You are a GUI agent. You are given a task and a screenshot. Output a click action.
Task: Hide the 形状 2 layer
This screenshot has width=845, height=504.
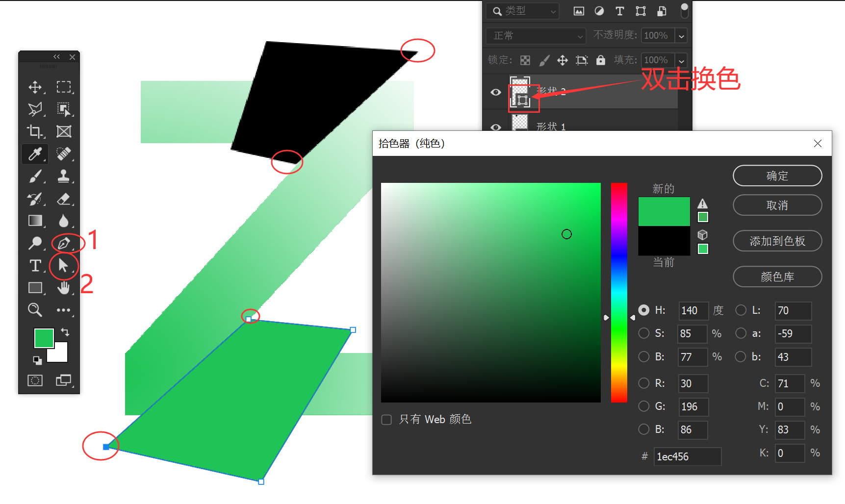pyautogui.click(x=496, y=92)
